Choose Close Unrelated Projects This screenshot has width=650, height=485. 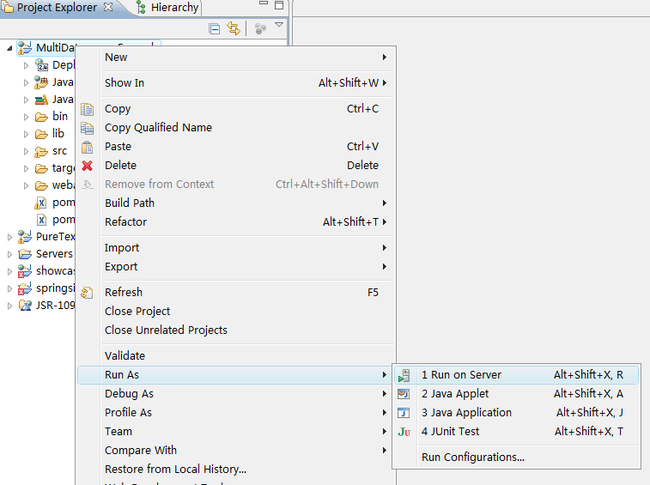click(235, 330)
